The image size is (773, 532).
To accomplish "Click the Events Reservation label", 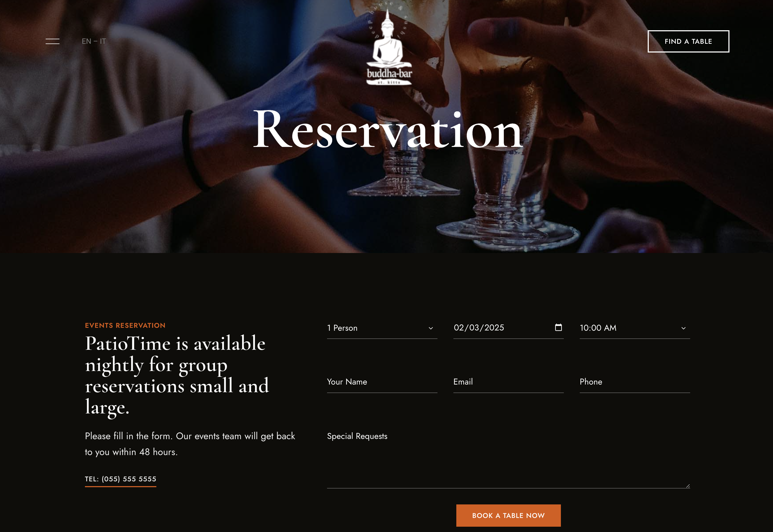I will 125,325.
